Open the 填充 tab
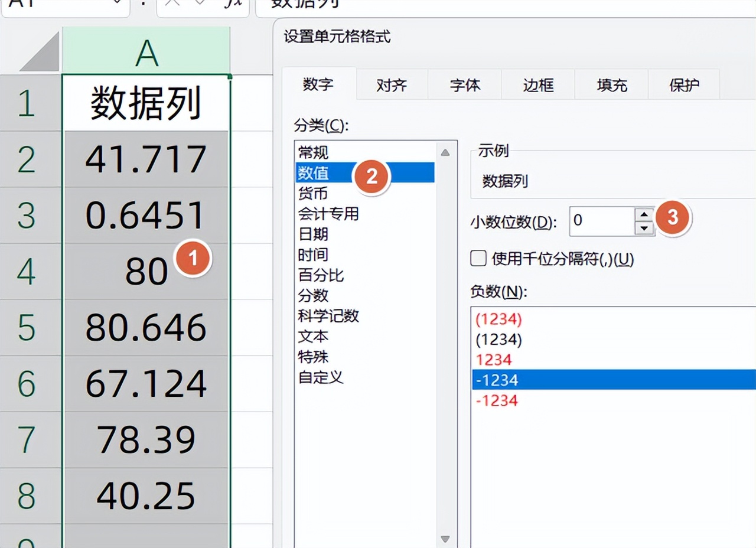 (611, 84)
